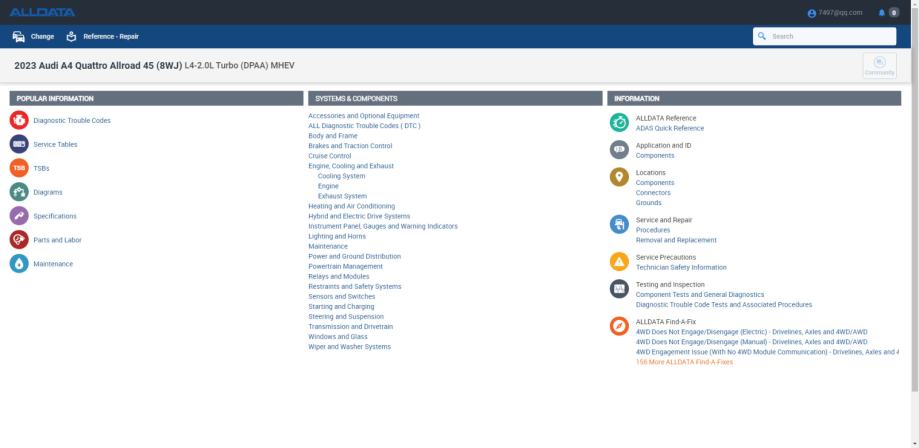Open Powertrain Management
The image size is (919, 448).
click(345, 266)
